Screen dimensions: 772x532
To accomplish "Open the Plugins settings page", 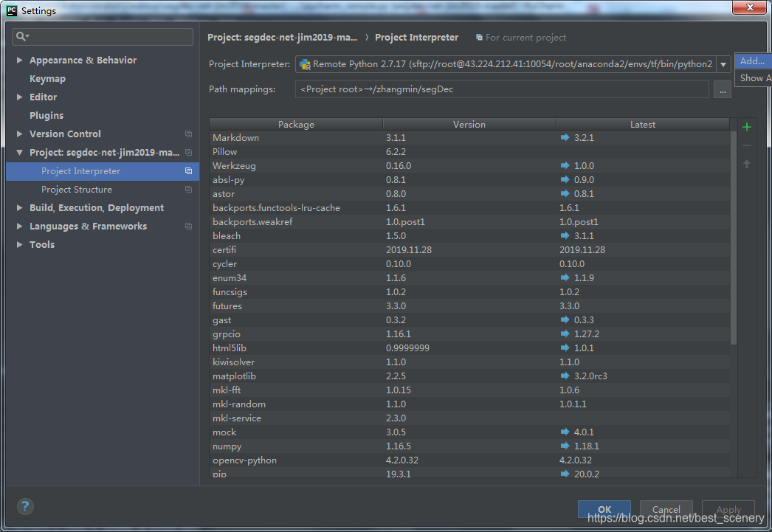I will pos(46,116).
